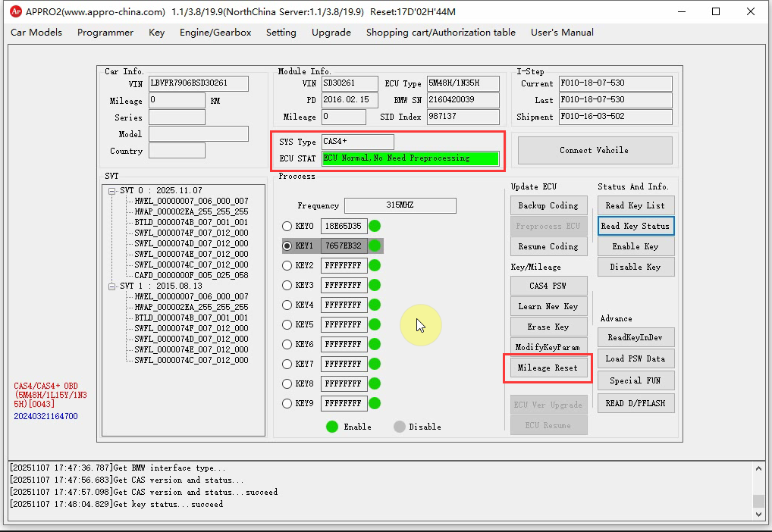
Task: Click the Frequency 315MHZ field
Action: coord(400,206)
